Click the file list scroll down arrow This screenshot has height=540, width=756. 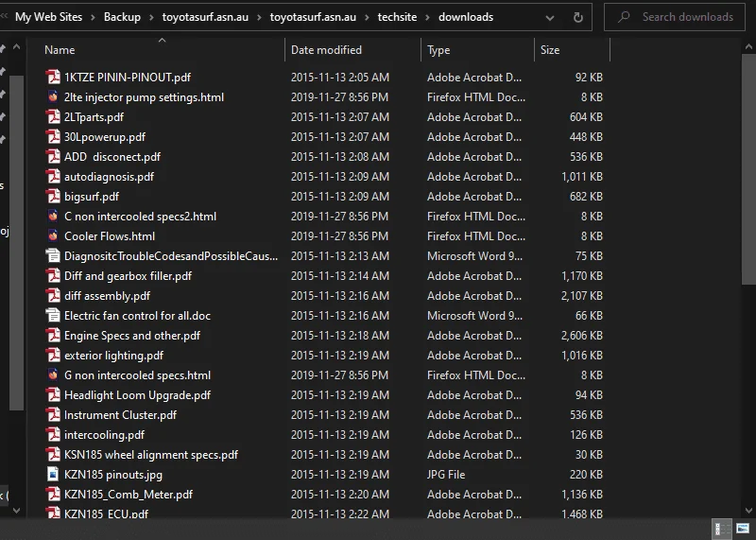[x=748, y=510]
